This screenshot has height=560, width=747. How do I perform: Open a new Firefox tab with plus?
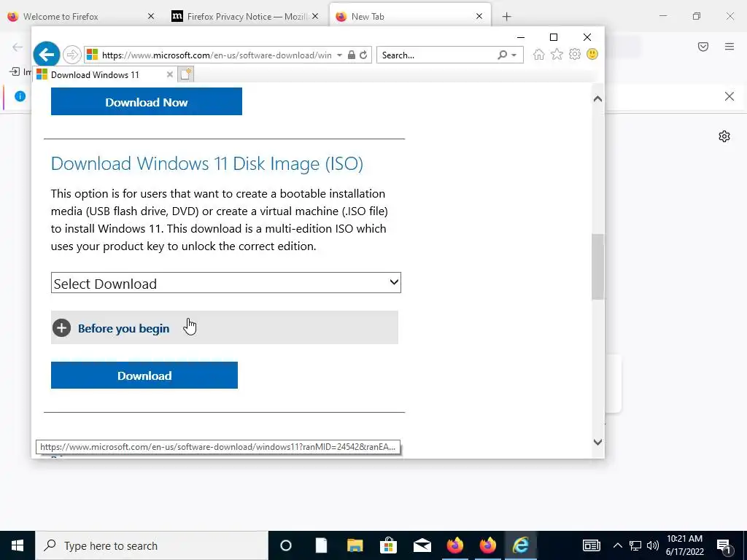click(x=506, y=17)
